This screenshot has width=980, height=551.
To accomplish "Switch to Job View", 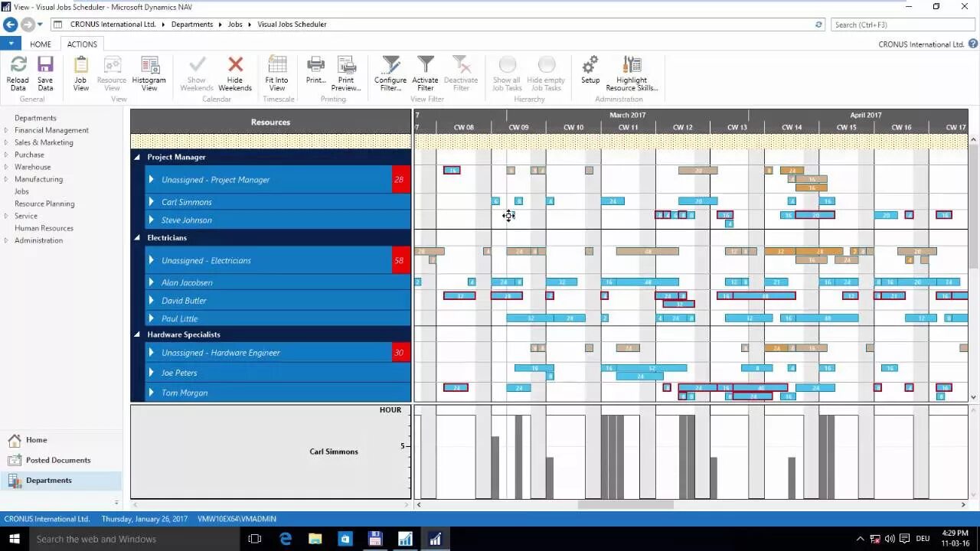I will tap(80, 73).
